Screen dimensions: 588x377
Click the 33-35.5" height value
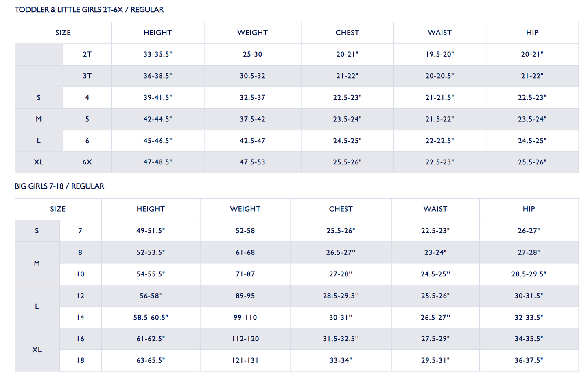tap(157, 54)
